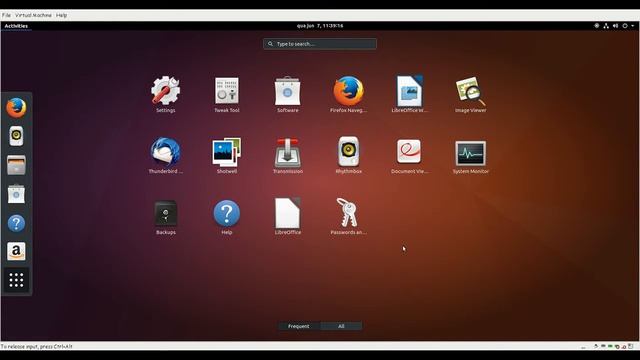Click the Show Applications grid button in the dock

coord(16,280)
